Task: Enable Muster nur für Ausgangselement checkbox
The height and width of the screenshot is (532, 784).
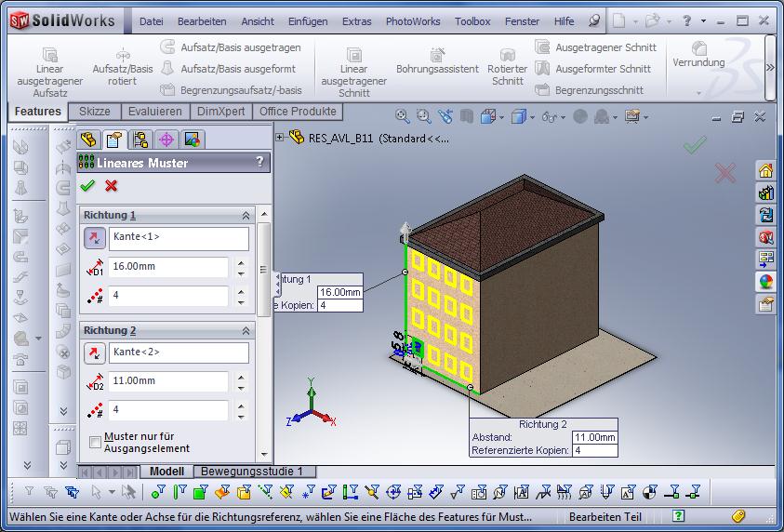Action: pyautogui.click(x=96, y=442)
